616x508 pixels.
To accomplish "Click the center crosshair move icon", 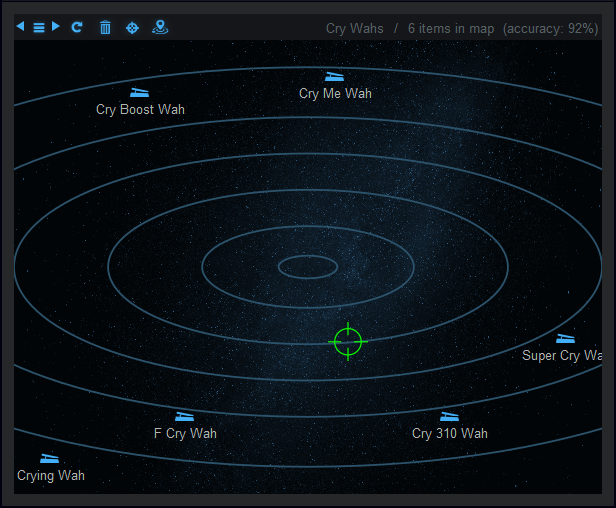I will pyautogui.click(x=132, y=28).
